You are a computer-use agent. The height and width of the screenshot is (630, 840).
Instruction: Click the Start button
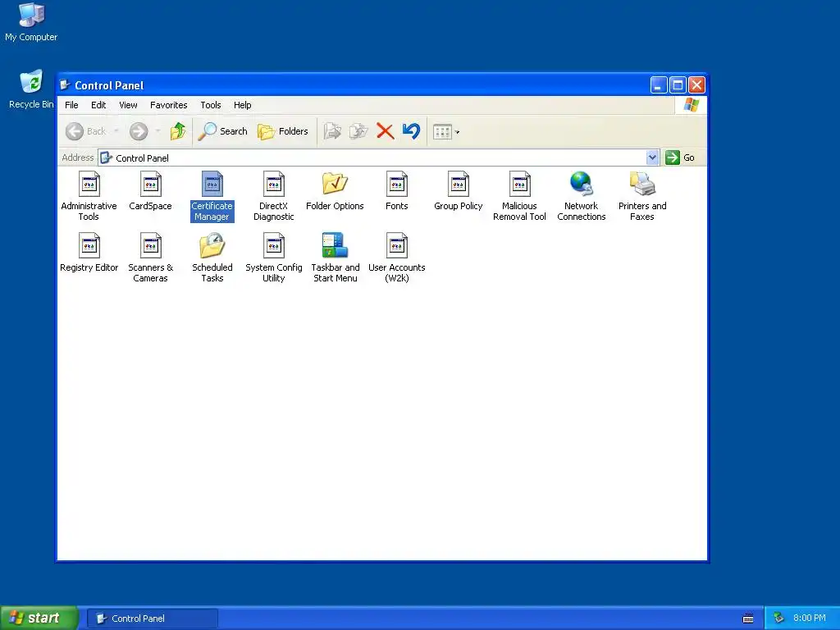39,618
